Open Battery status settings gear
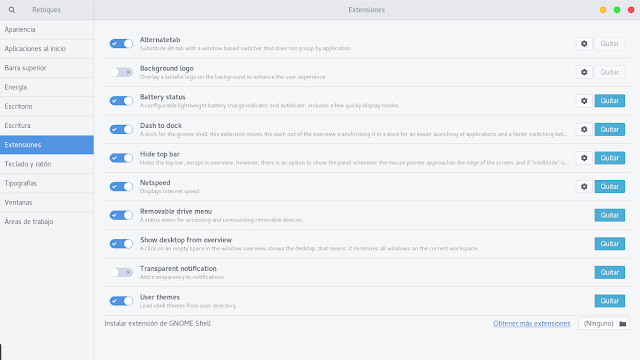 (584, 101)
